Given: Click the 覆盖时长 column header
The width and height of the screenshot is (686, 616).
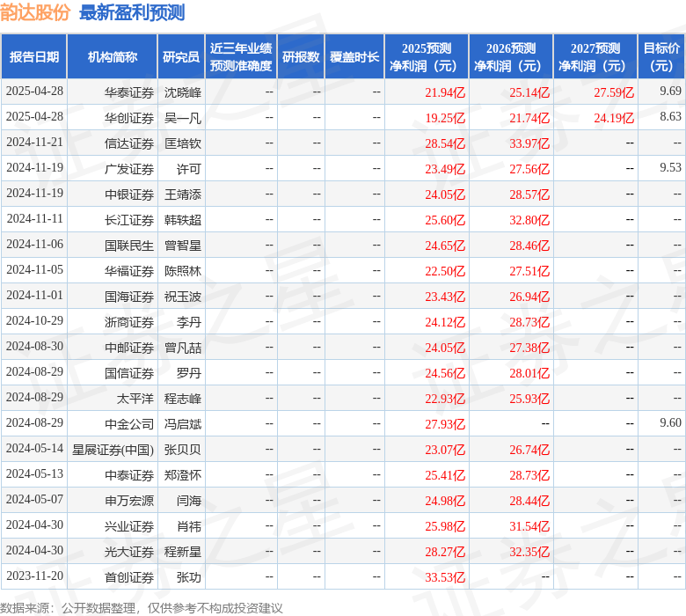Looking at the screenshot, I should (354, 57).
